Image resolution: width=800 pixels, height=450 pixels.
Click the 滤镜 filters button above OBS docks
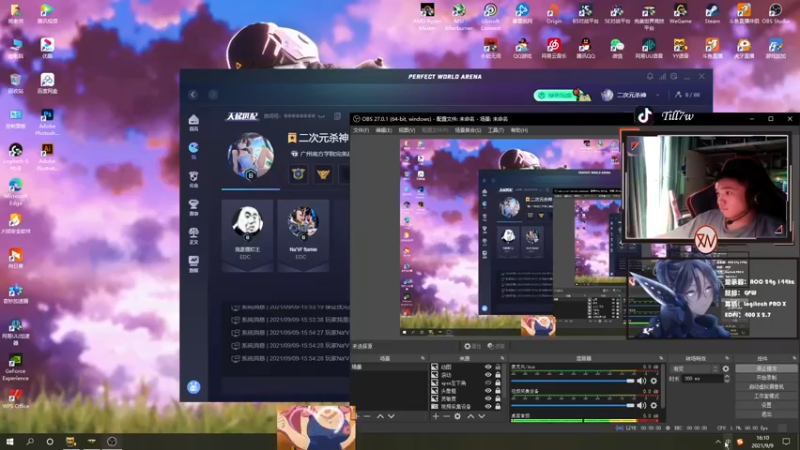click(x=496, y=346)
